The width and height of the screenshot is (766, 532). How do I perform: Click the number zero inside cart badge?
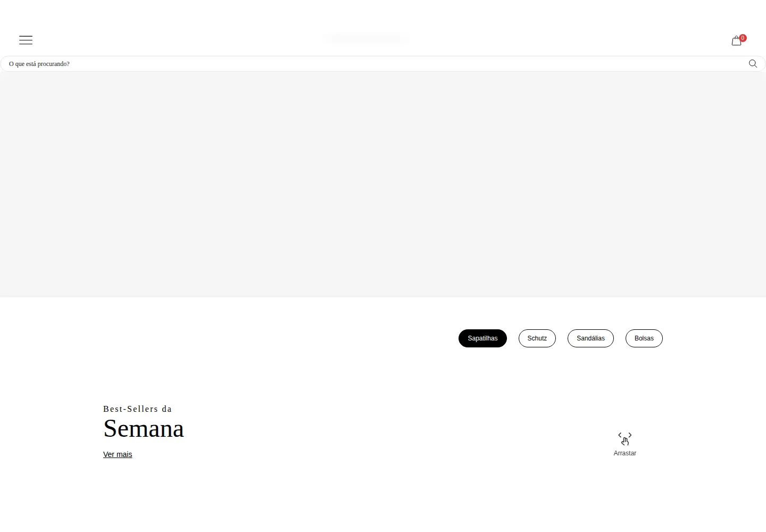click(x=743, y=38)
